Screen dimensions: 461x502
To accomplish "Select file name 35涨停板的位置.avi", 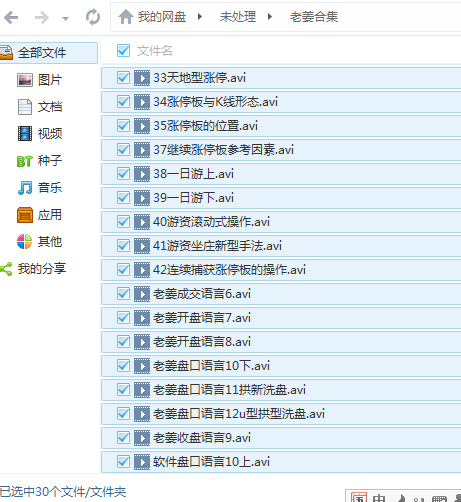I will pos(205,126).
